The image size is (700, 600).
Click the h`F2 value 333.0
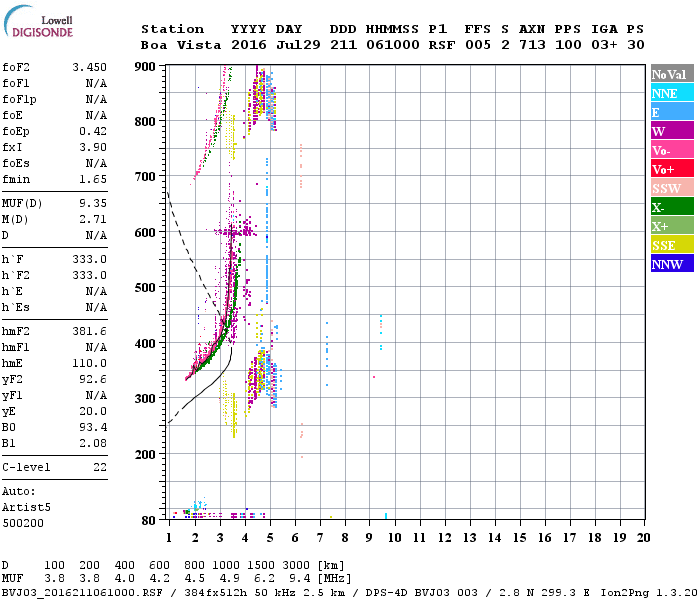pyautogui.click(x=89, y=275)
